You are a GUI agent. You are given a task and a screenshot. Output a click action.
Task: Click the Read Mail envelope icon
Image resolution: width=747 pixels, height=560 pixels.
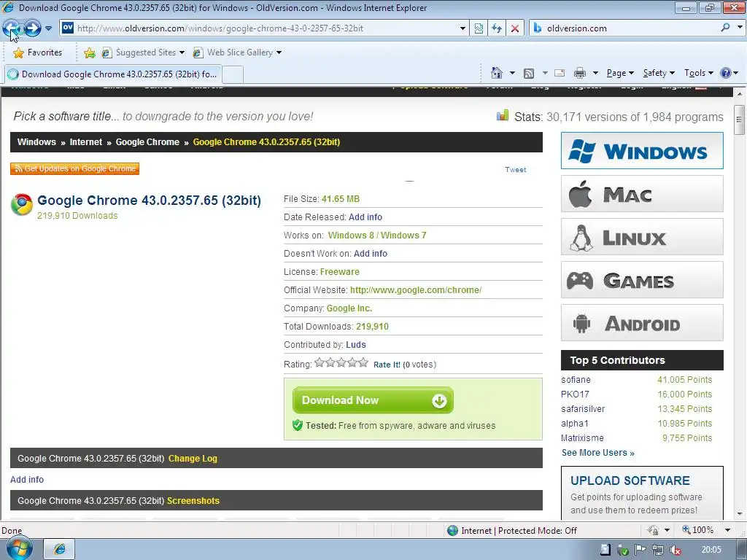(560, 73)
